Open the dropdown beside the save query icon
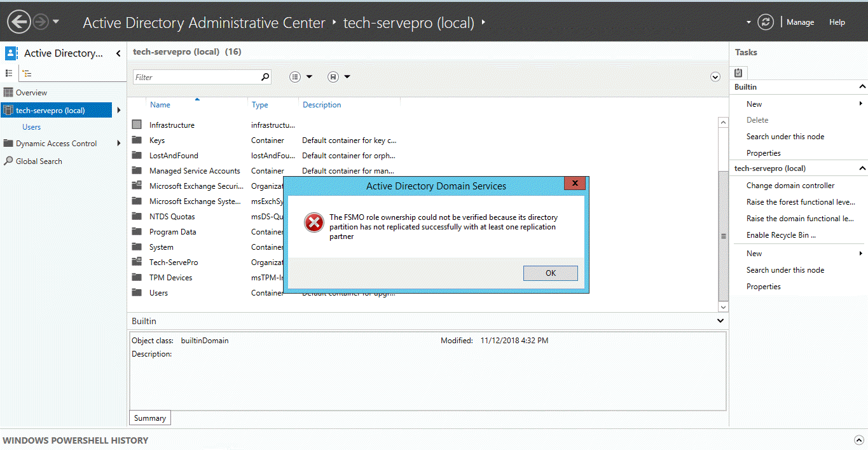Screen dimensions: 868x450 pyautogui.click(x=347, y=76)
